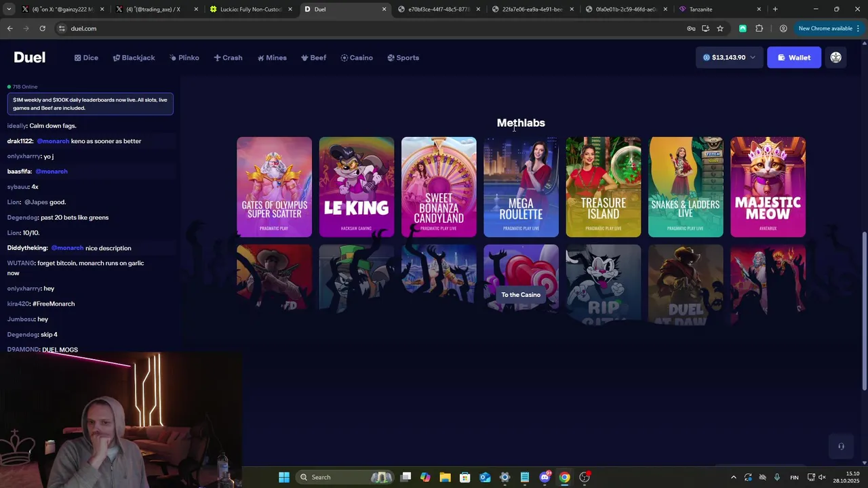Open Outlook from the taskbar

[485, 477]
